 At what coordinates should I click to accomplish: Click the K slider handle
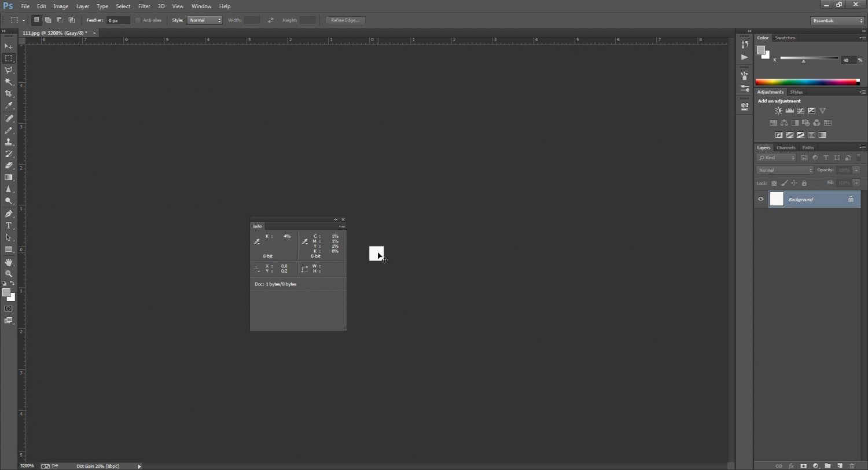(x=803, y=61)
